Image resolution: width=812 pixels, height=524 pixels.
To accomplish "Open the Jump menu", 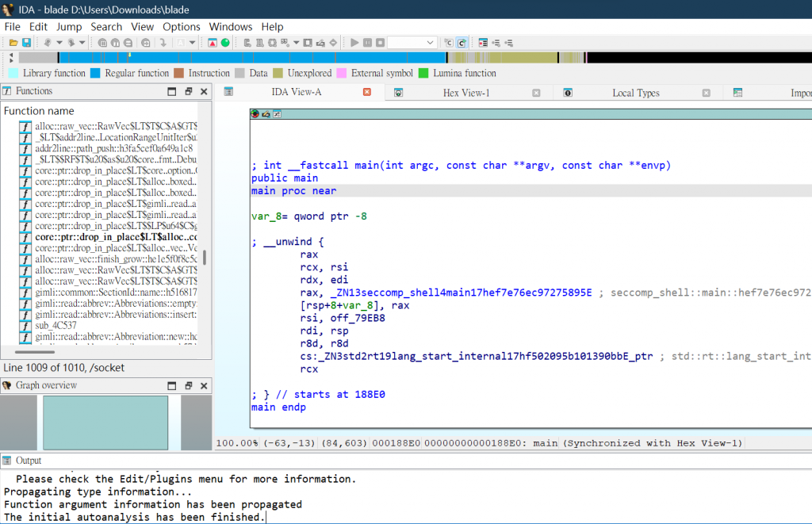I will click(x=69, y=26).
